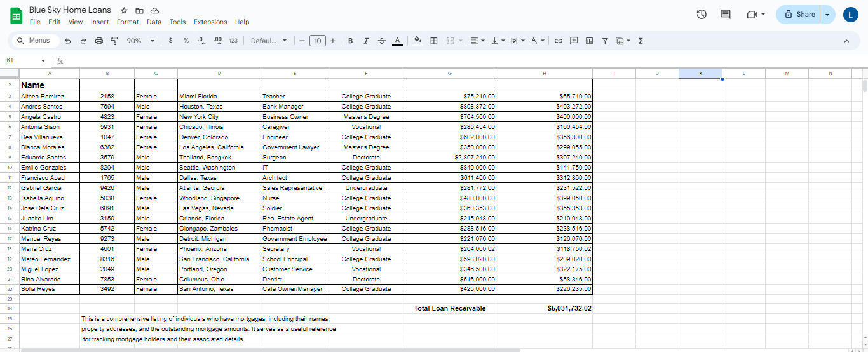The height and width of the screenshot is (352, 868).
Task: Decrease decimal places
Action: (x=201, y=41)
